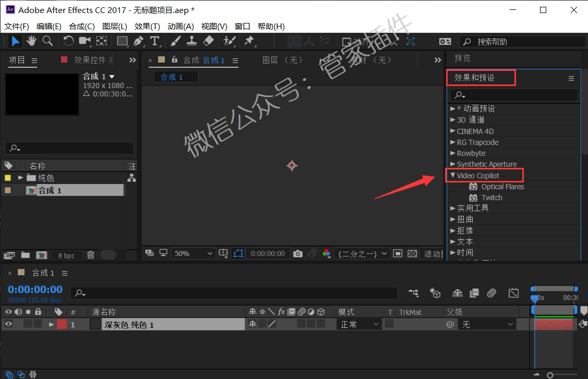
Task: Expand the 深灰色 纯色 1 layer properties
Action: point(51,324)
